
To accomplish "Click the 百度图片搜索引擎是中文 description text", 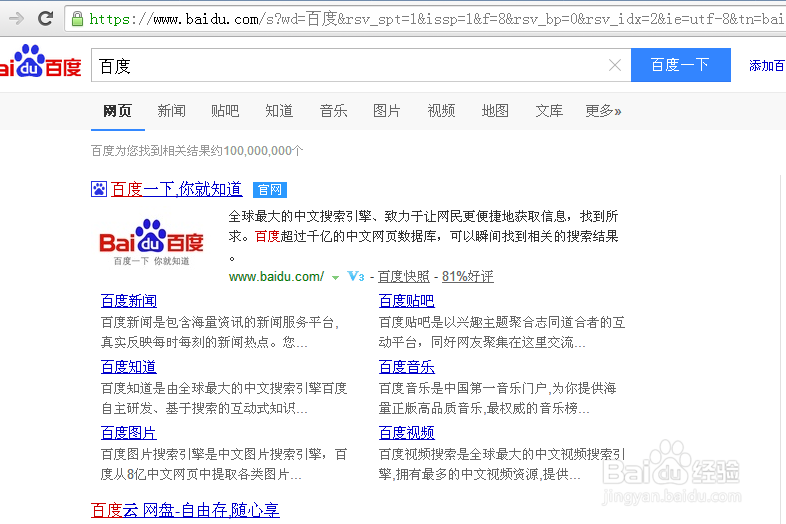I will click(224, 464).
